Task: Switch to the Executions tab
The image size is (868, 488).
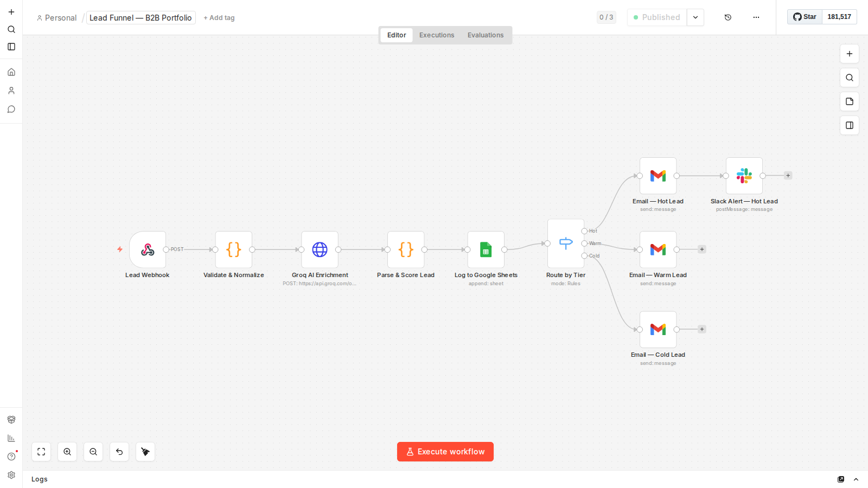Action: [436, 35]
